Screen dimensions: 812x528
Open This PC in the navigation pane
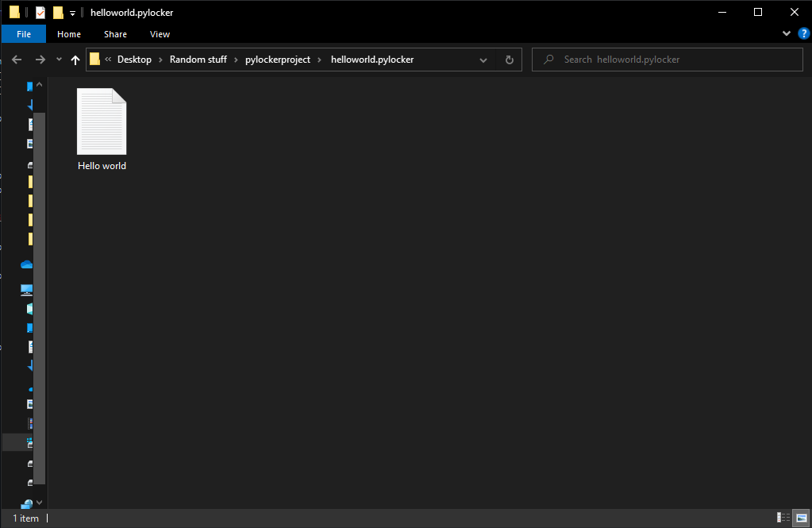pyautogui.click(x=26, y=290)
